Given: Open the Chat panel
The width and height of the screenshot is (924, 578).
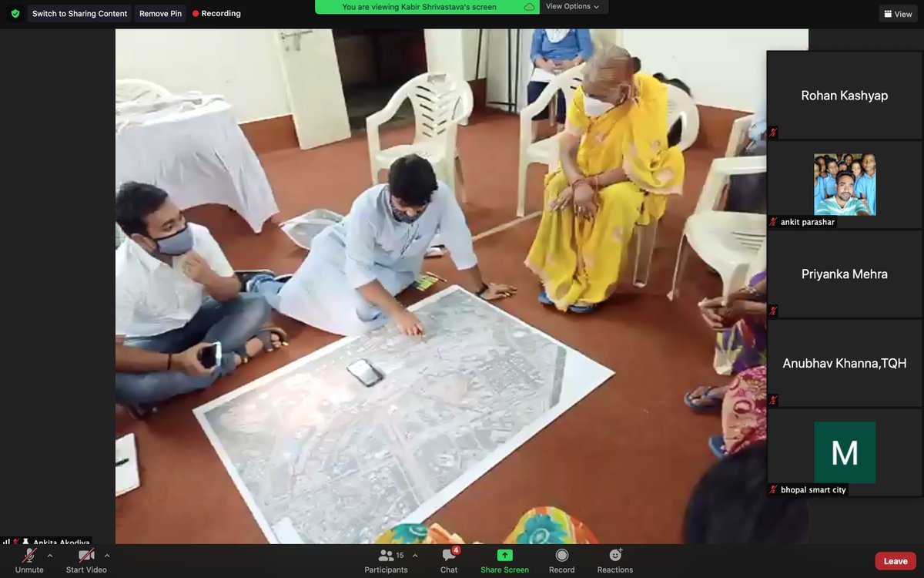Looking at the screenshot, I should [x=449, y=560].
